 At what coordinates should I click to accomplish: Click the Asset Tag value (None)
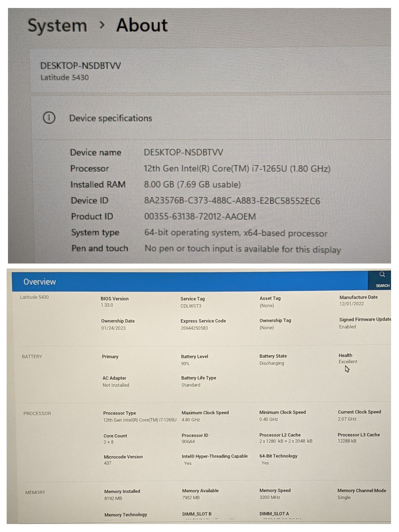point(267,305)
